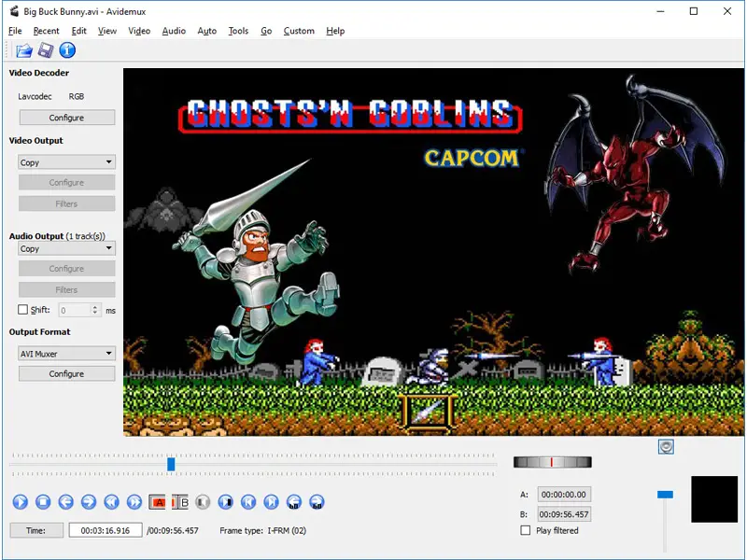The width and height of the screenshot is (747, 560).
Task: Click the total duration text /00:09:56.457
Action: tap(173, 530)
